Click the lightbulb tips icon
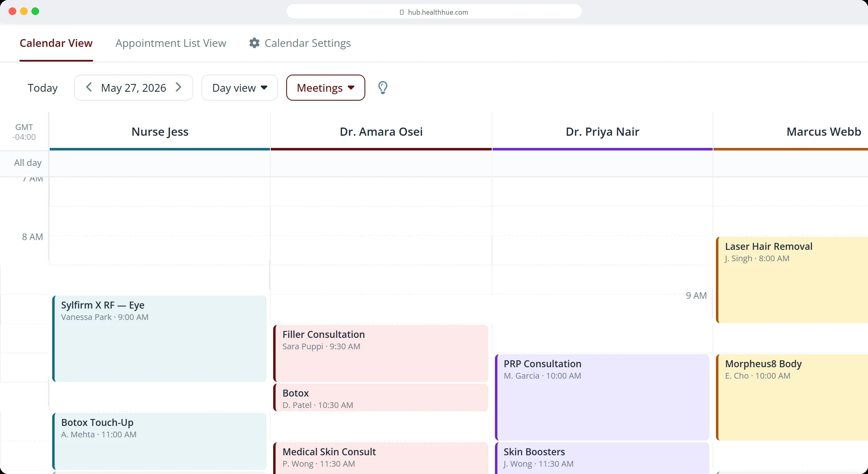This screenshot has height=474, width=868. tap(382, 88)
